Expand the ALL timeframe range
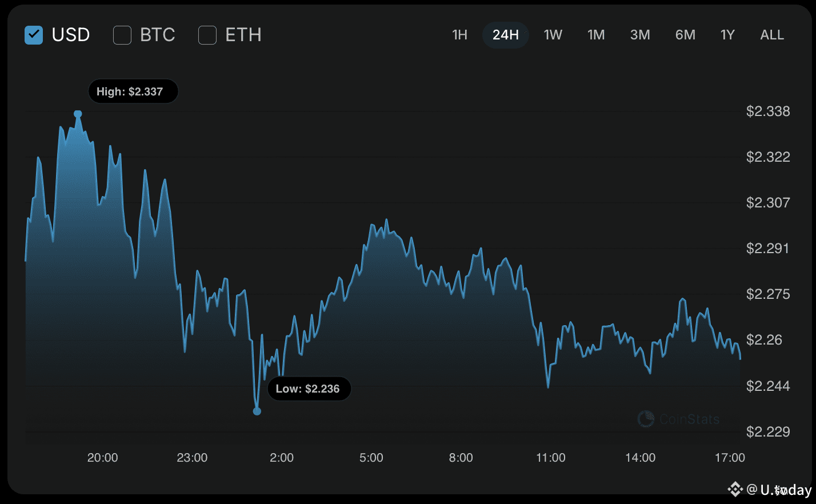The width and height of the screenshot is (816, 504). point(772,35)
